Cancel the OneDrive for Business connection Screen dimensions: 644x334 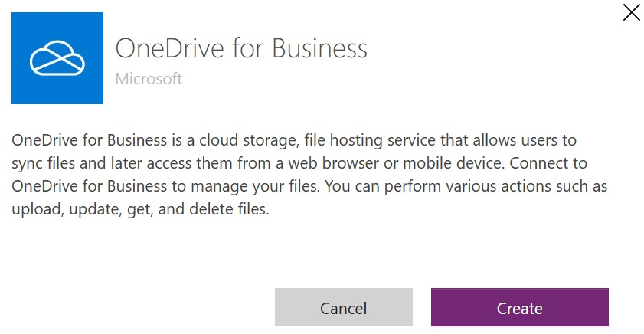click(343, 308)
